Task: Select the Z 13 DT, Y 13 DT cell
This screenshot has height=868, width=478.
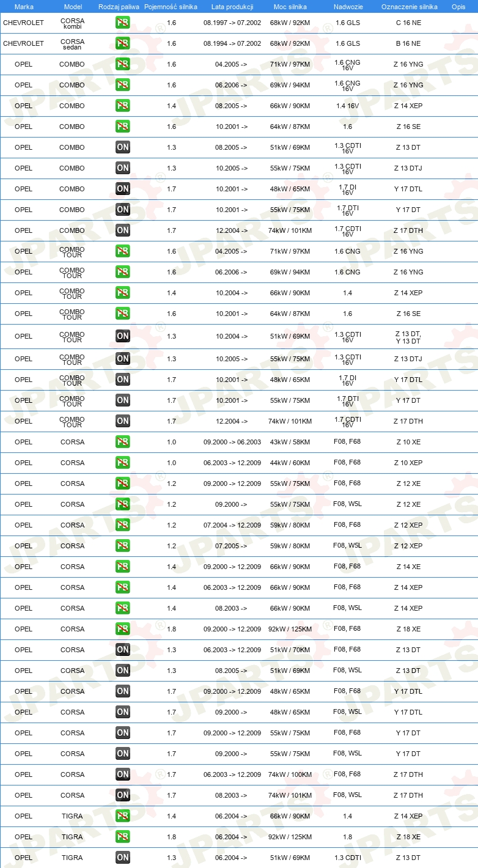Action: 408,337
